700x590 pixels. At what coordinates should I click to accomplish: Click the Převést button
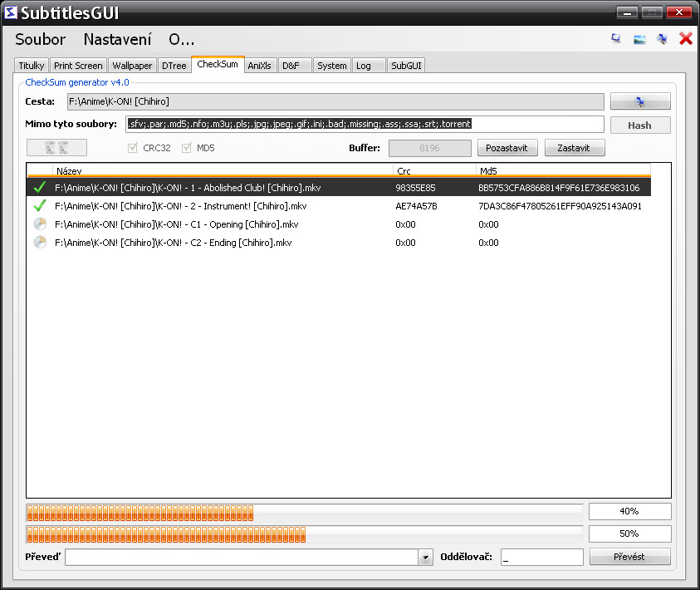tap(629, 557)
